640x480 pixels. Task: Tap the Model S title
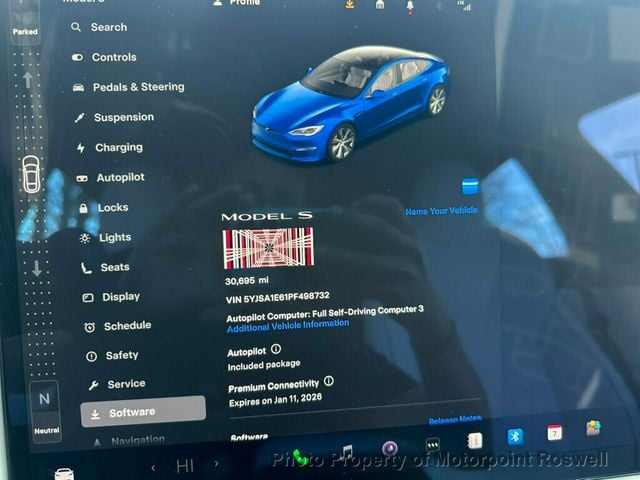pyautogui.click(x=267, y=216)
